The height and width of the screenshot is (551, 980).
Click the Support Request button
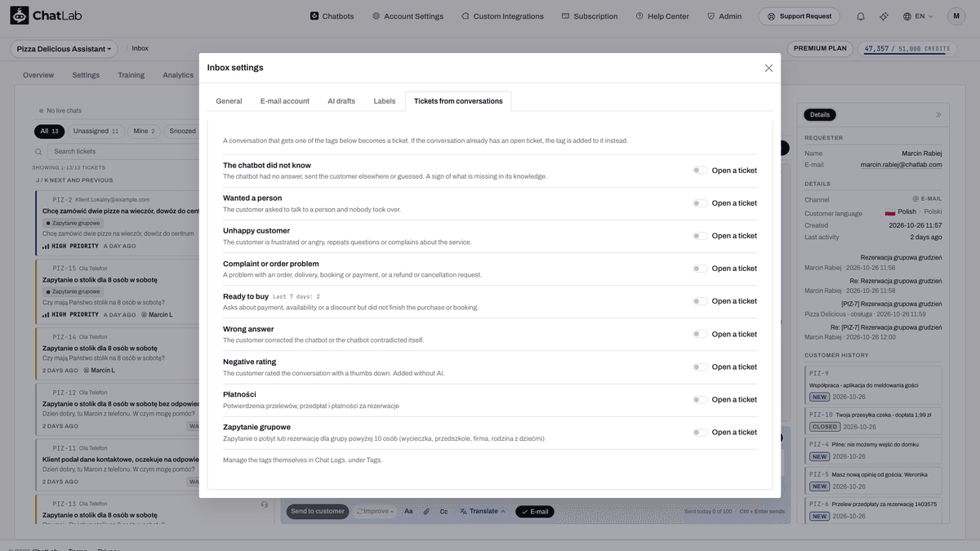pyautogui.click(x=801, y=16)
